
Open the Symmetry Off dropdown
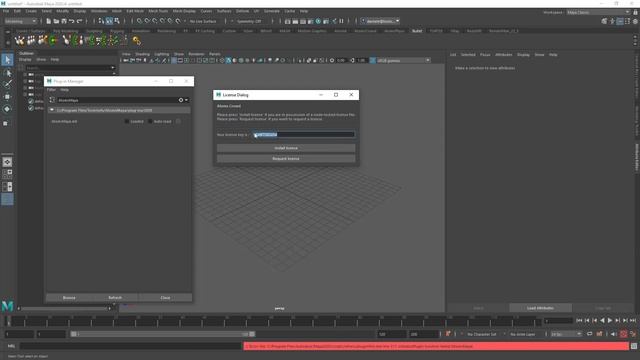coord(249,21)
